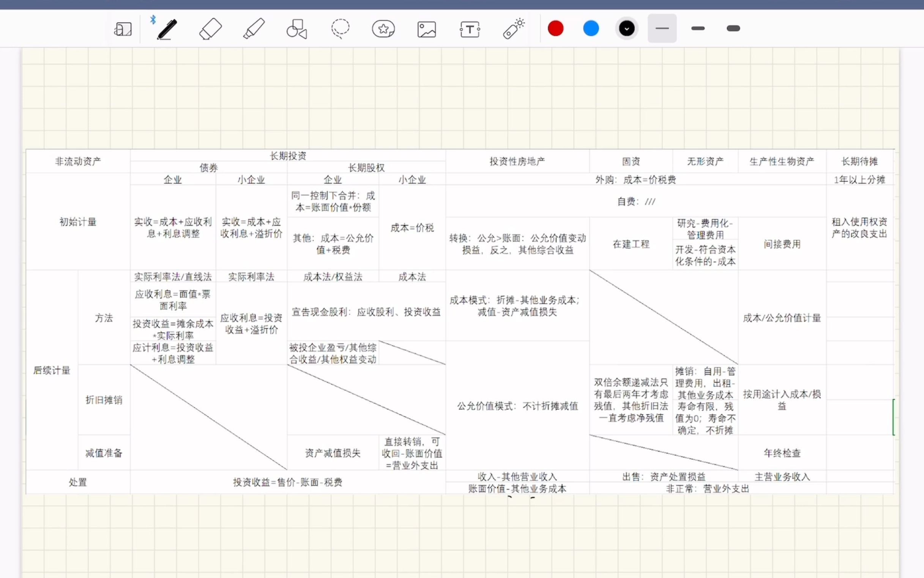The height and width of the screenshot is (578, 924).
Task: Click the 租入使用权资产的改良支出 cell
Action: point(859,228)
